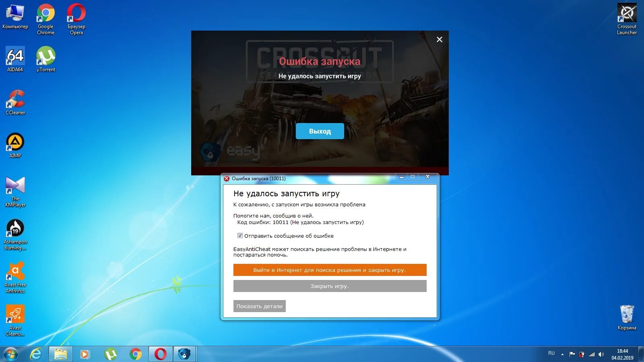Select Avast Free Antivirus desktop icon
644x362 pixels.
[x=15, y=278]
